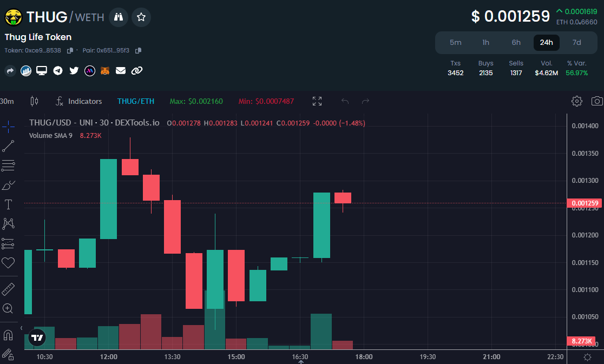Click the Thug Life Token name
Screen dimensions: 604x364
coord(38,37)
